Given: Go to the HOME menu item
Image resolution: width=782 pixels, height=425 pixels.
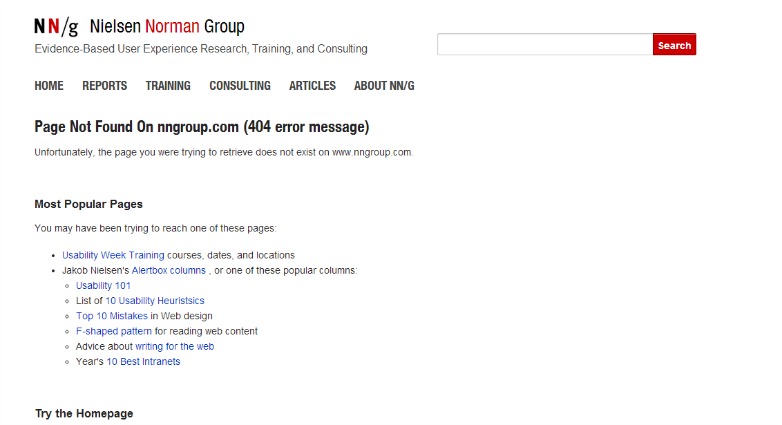Looking at the screenshot, I should (x=49, y=86).
